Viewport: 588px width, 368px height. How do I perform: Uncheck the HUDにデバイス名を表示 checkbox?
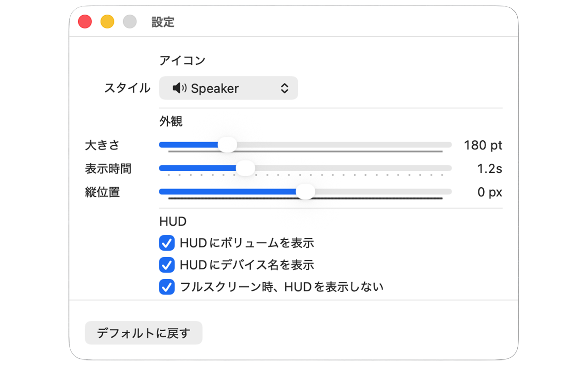tap(167, 265)
